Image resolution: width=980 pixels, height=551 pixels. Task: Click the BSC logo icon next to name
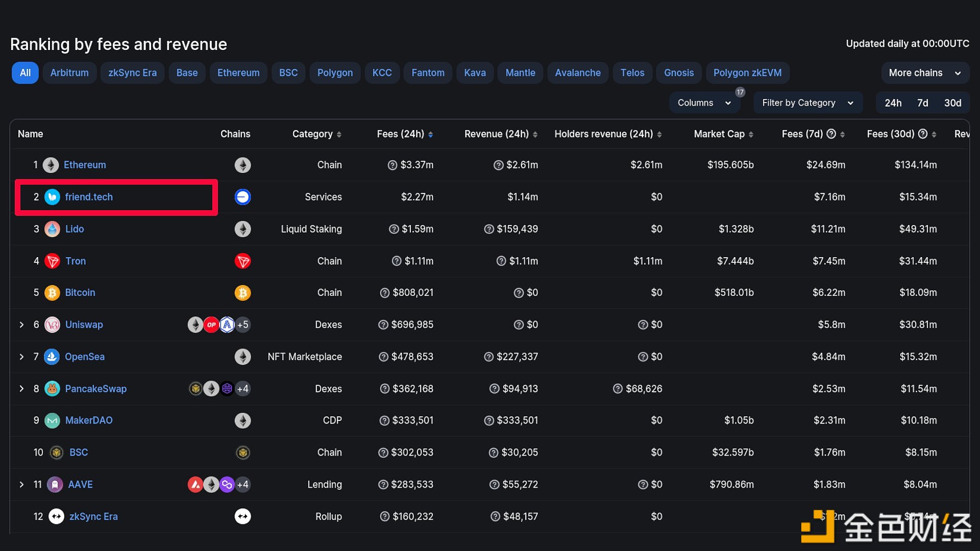56,453
